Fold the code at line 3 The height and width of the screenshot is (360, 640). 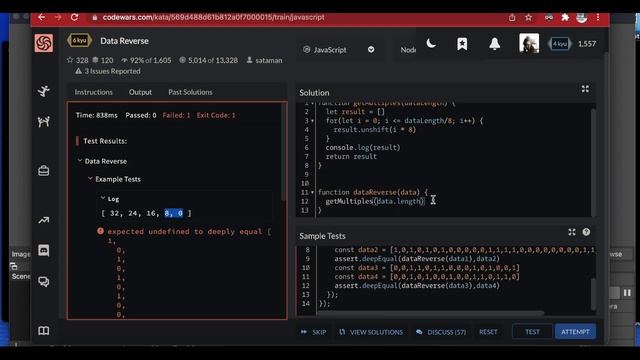(313, 121)
